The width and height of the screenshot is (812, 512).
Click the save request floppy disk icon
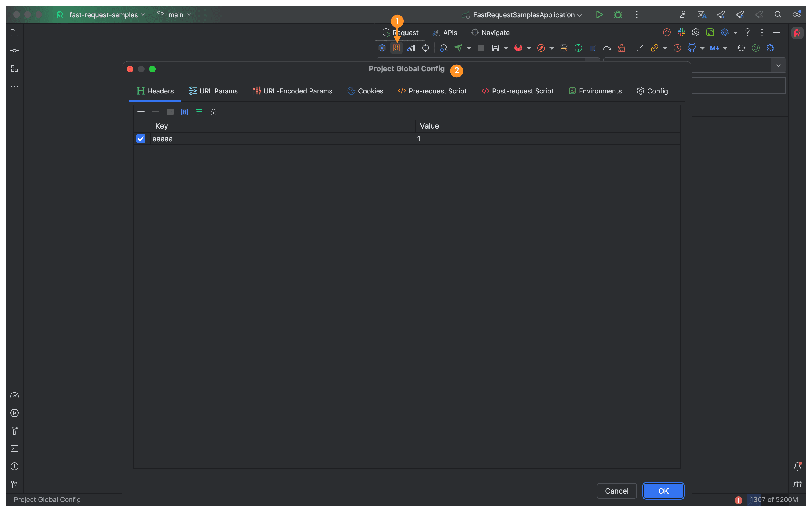495,48
